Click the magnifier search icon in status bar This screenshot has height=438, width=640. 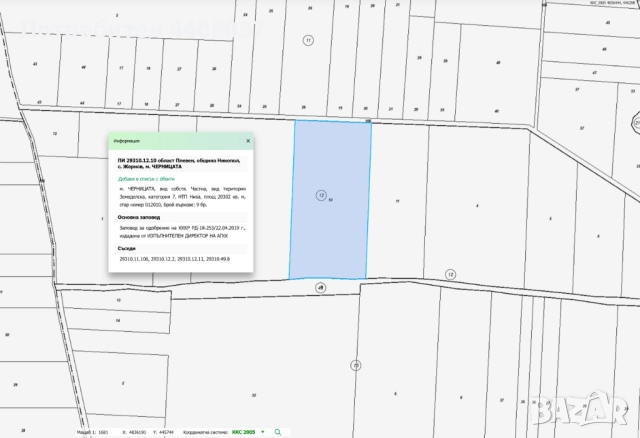(276, 432)
